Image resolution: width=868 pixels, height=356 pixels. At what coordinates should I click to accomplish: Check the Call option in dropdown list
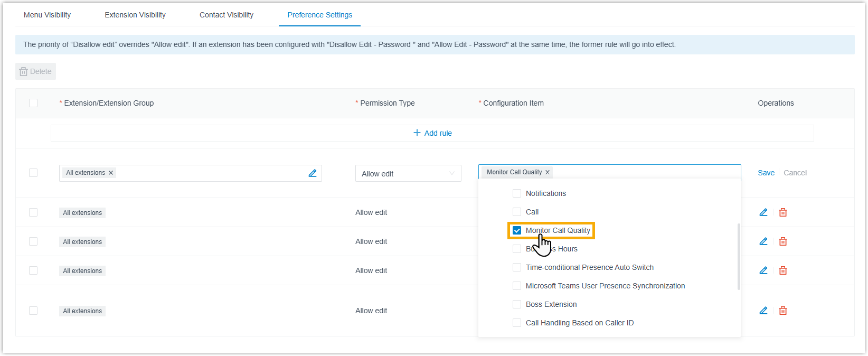[x=517, y=212]
